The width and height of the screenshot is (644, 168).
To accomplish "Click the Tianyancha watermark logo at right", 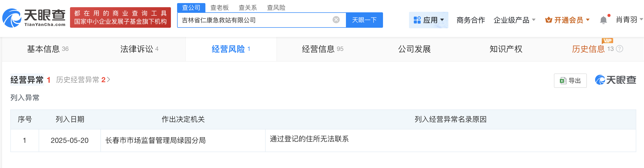I will 615,80.
